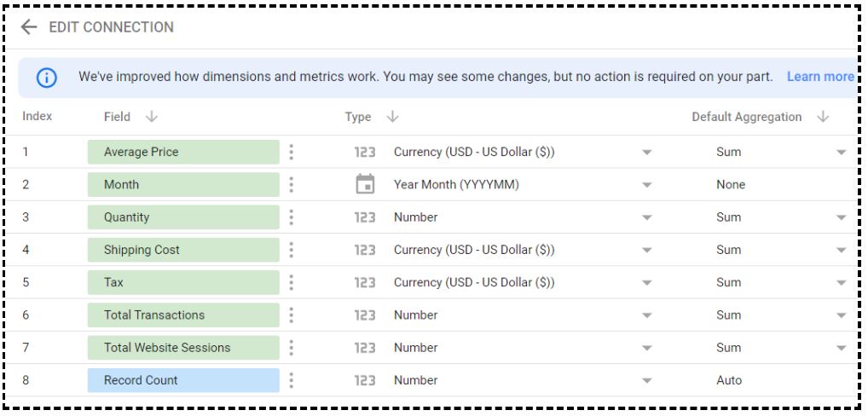Image resolution: width=868 pixels, height=416 pixels.
Task: Click the back arrow beside Edit Connection
Action: (x=28, y=27)
